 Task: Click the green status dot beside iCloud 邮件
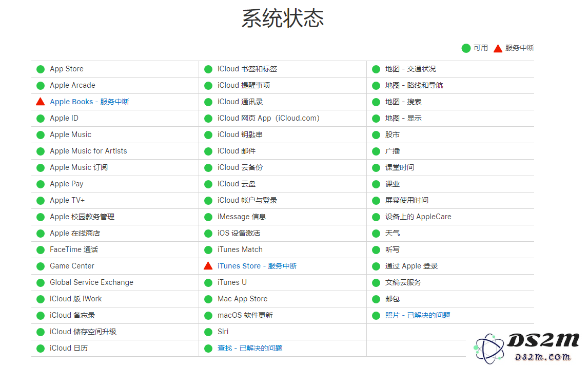point(208,151)
